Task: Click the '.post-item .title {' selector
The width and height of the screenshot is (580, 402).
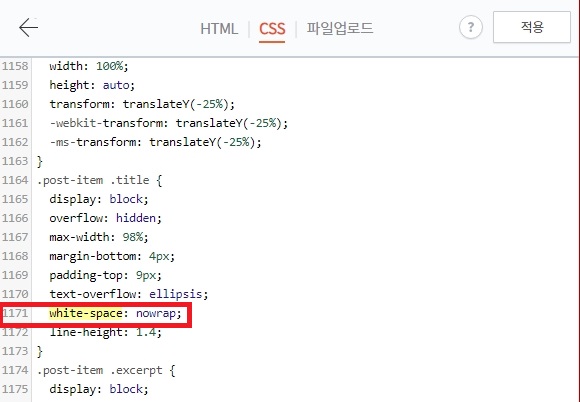Action: tap(100, 180)
